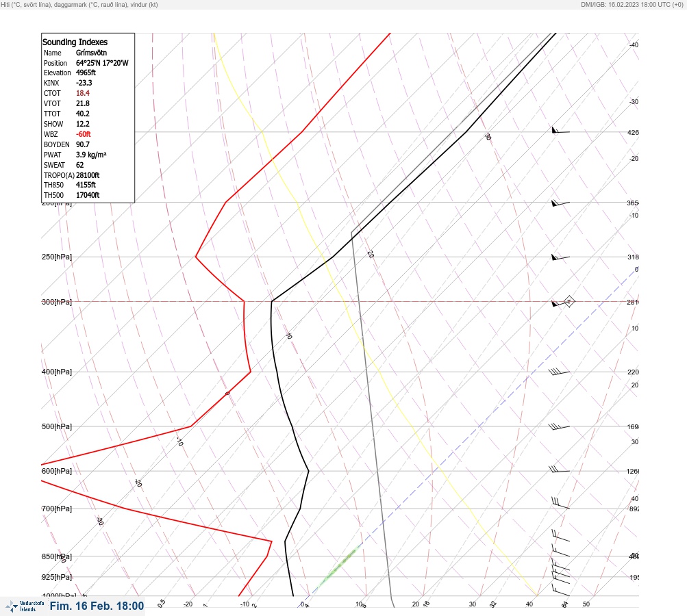
Task: Click the 700[hPa] pressure label
Action: click(x=57, y=509)
